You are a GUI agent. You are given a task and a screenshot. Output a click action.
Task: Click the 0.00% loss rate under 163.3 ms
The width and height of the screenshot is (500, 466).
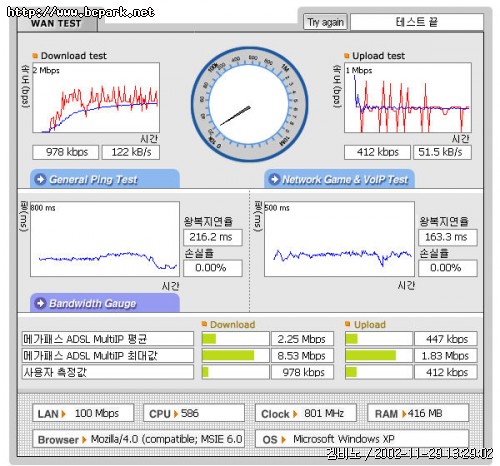(x=448, y=268)
